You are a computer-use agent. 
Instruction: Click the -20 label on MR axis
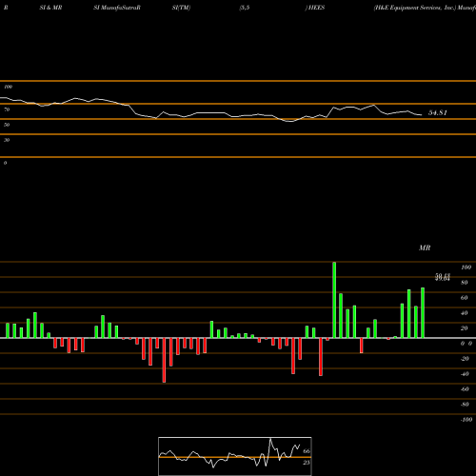[x=465, y=359]
